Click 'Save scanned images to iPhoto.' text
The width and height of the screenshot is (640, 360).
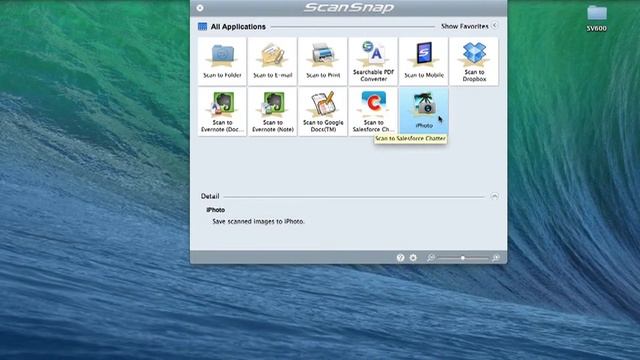click(x=258, y=222)
